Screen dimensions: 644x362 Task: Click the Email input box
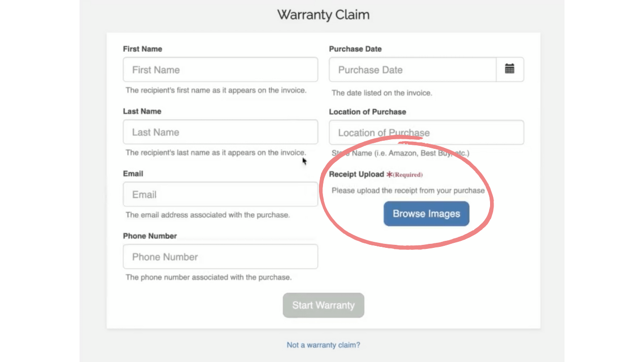[x=220, y=194]
